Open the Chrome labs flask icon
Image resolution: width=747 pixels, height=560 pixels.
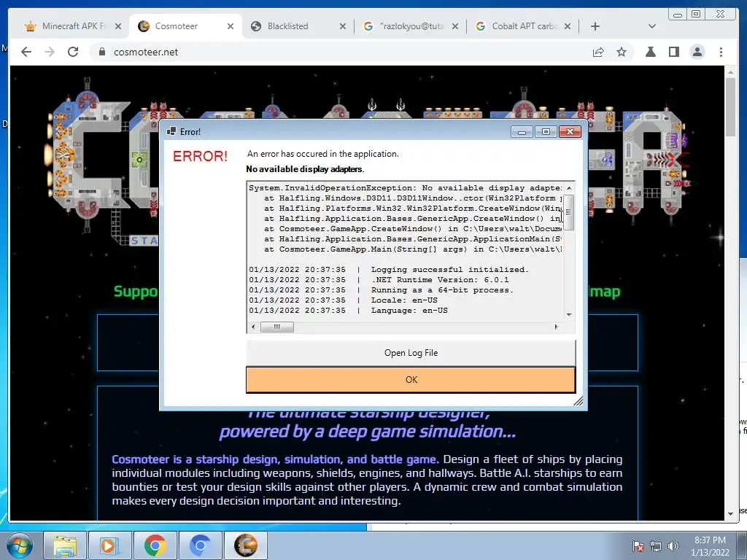650,52
